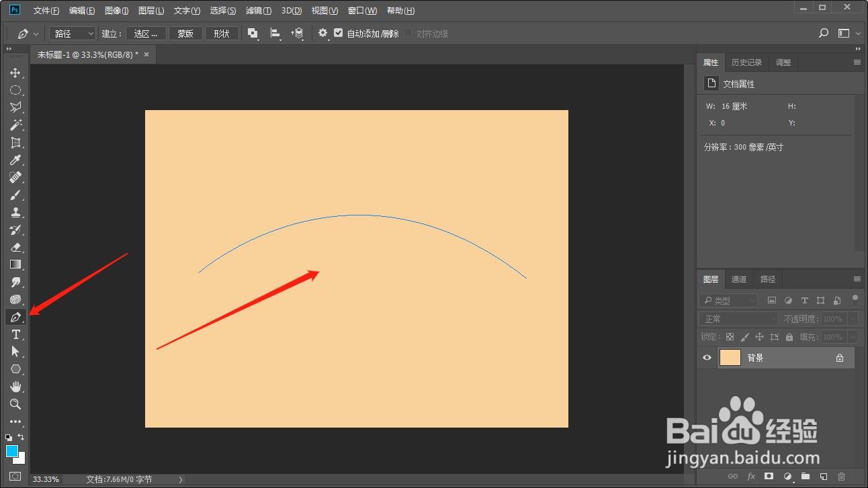Open path arrangement dropdown
The image size is (868, 488).
[x=298, y=34]
